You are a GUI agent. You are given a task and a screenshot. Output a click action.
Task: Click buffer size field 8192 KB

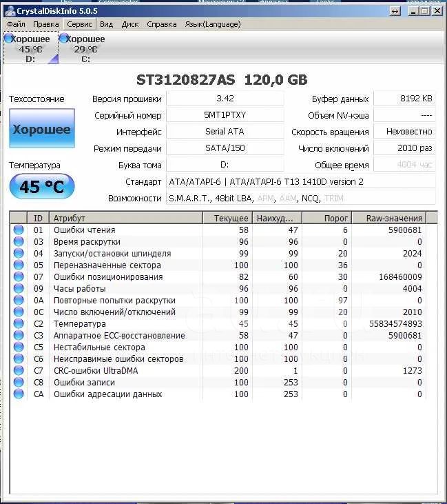click(x=404, y=99)
